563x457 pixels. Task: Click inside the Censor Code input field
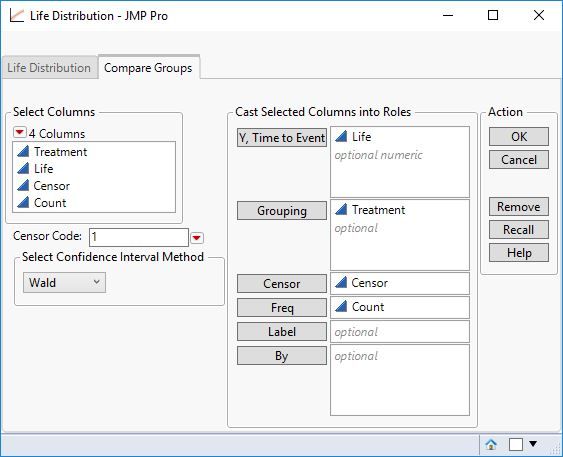(139, 237)
